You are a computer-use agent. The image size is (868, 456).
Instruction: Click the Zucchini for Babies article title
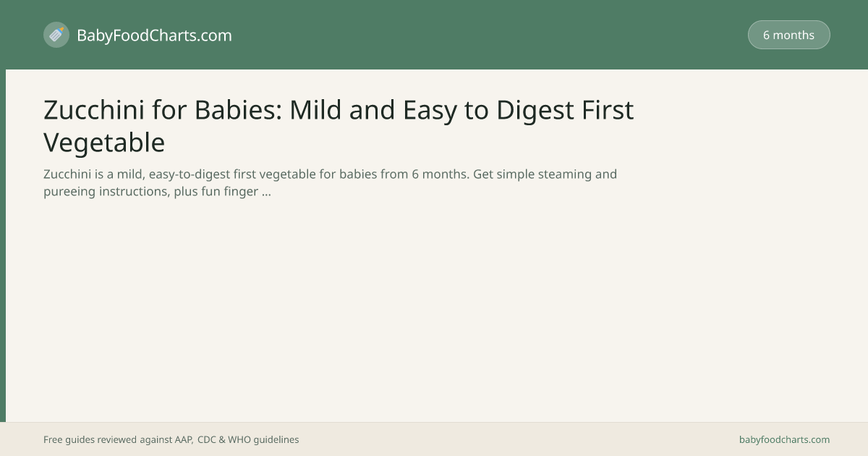[x=339, y=126]
